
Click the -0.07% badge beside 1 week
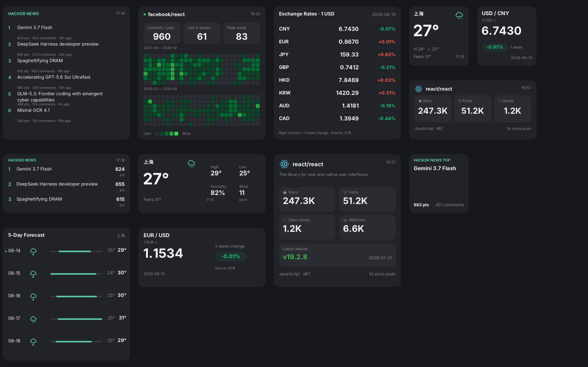pyautogui.click(x=495, y=47)
